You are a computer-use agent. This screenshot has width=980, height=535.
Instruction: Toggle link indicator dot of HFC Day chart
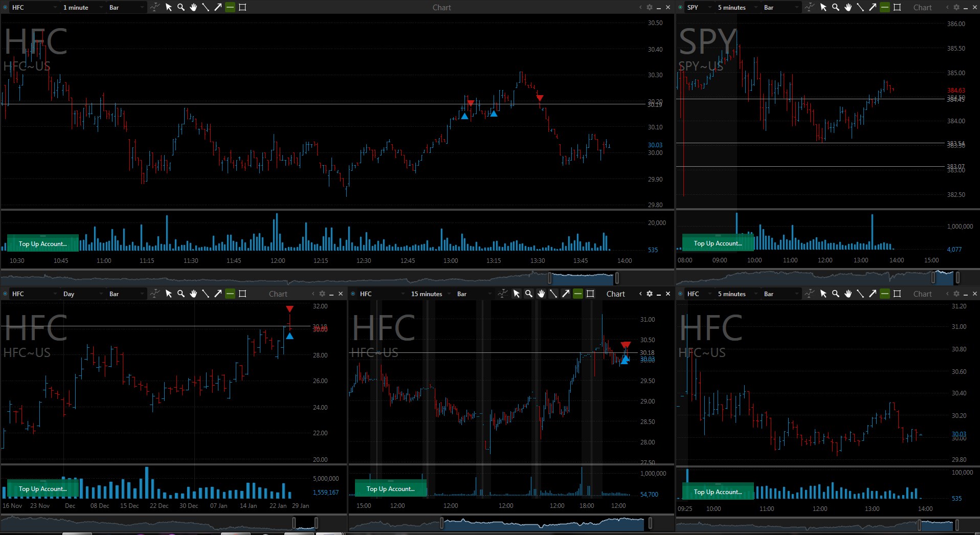pos(5,294)
